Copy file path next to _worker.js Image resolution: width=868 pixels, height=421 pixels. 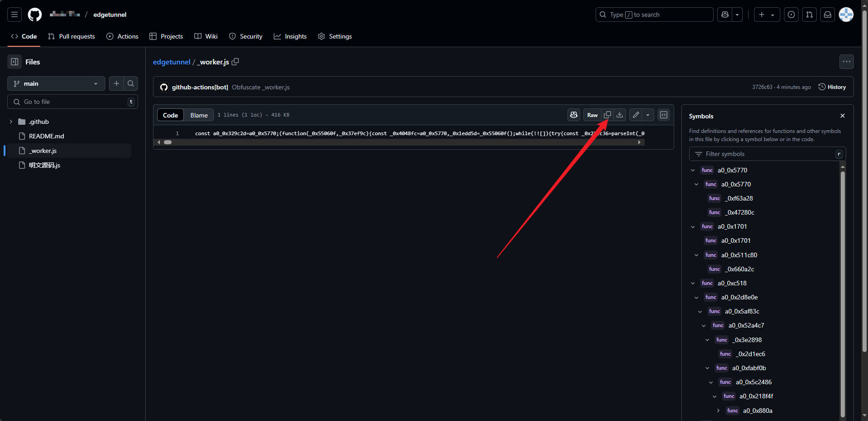click(235, 62)
